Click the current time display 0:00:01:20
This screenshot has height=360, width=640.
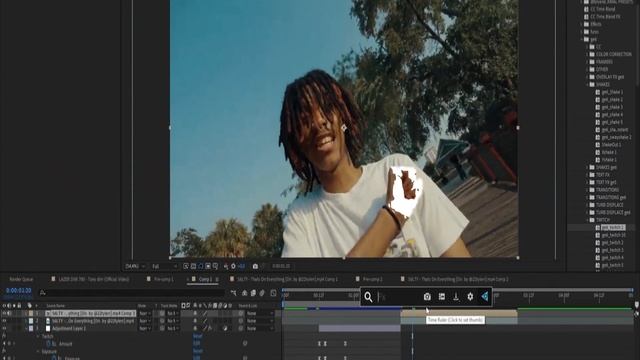tap(18, 291)
